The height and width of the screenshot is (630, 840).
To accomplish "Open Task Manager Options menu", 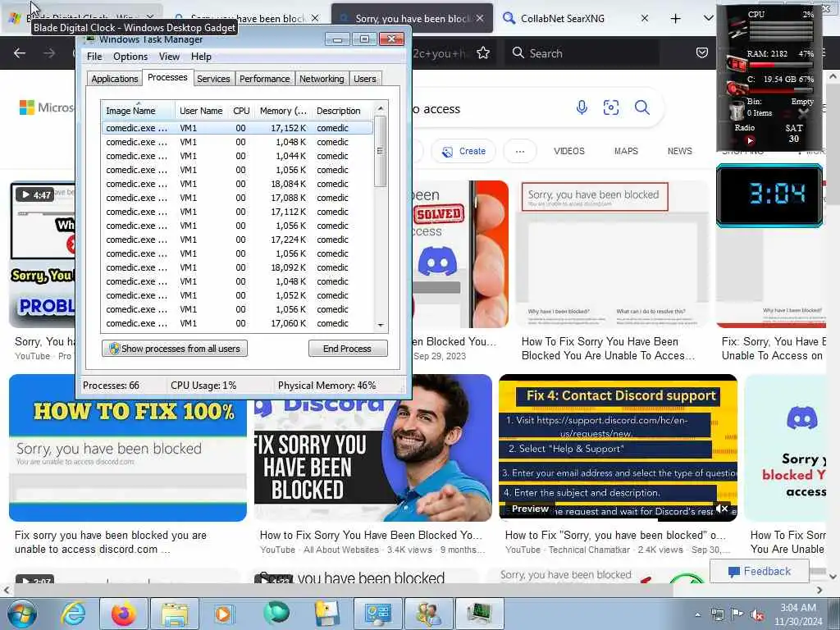I will (130, 57).
